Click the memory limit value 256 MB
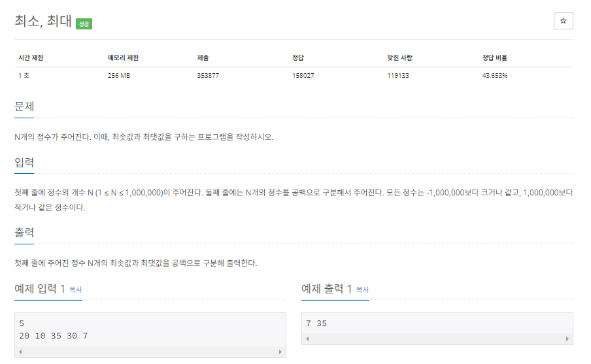Screen dimensions: 591x364 [119, 75]
